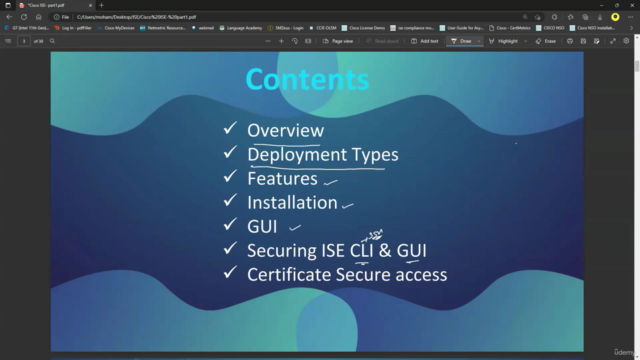The width and height of the screenshot is (640, 360).
Task: Print the PDF document
Action: 570,41
